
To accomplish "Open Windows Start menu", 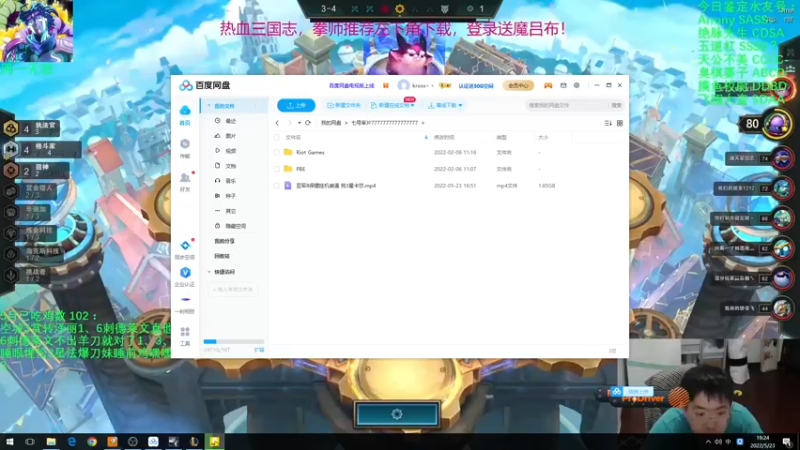I will click(9, 441).
